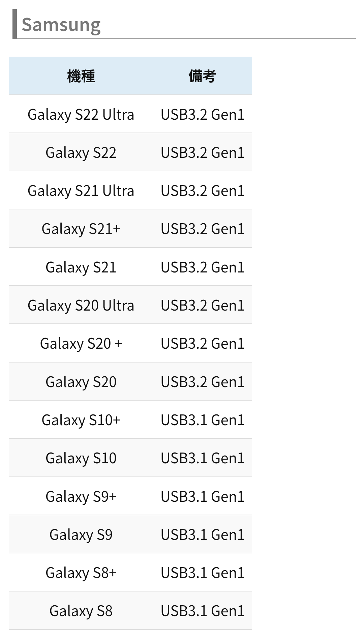Viewport: 364px width, 637px height.
Task: Click the Samsung section heading
Action: pos(61,25)
